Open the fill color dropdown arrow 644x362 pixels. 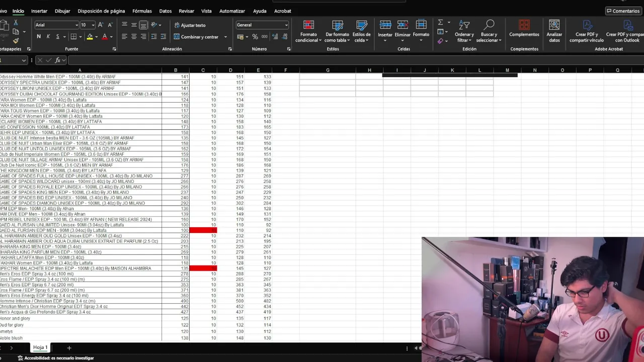(97, 37)
